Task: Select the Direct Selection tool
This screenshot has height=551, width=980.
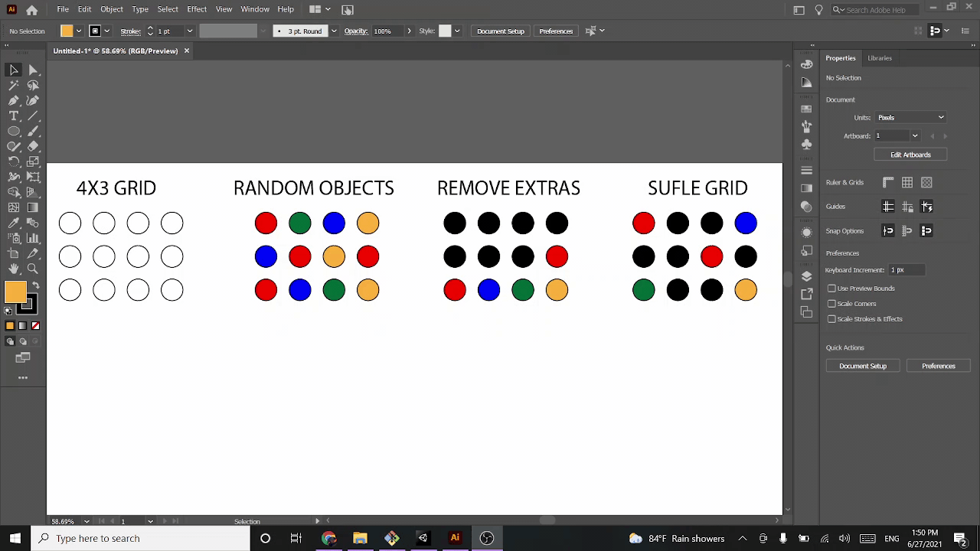Action: coord(33,70)
